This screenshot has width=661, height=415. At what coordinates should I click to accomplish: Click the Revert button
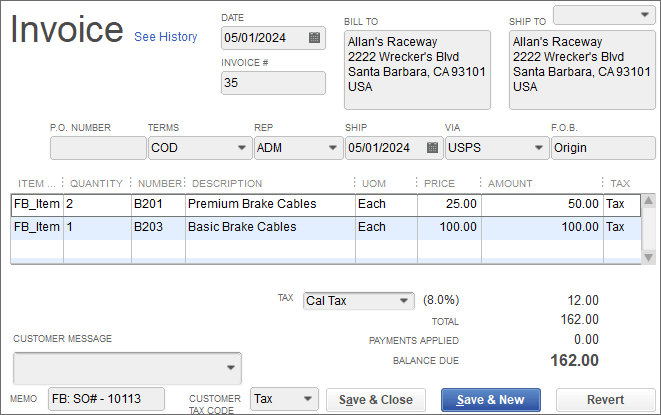tap(605, 400)
